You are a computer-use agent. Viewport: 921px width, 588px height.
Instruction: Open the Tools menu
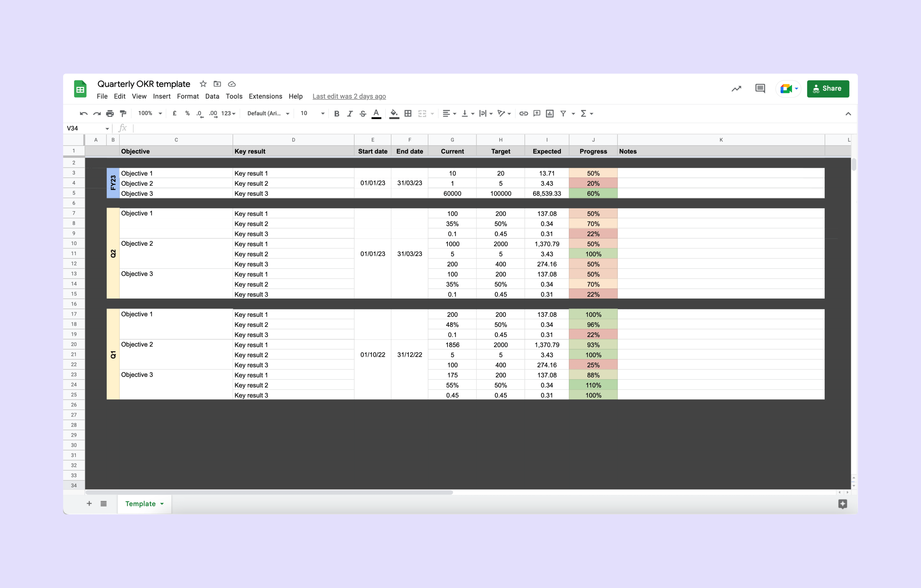point(234,96)
